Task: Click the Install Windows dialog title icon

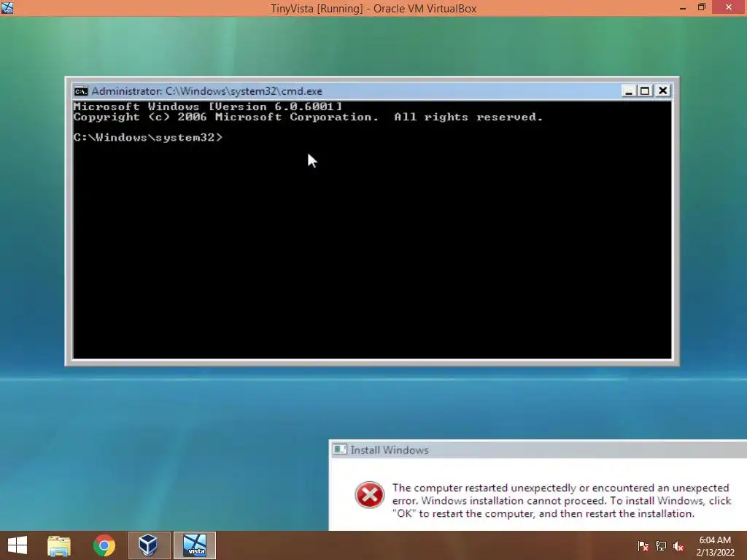Action: click(x=340, y=449)
